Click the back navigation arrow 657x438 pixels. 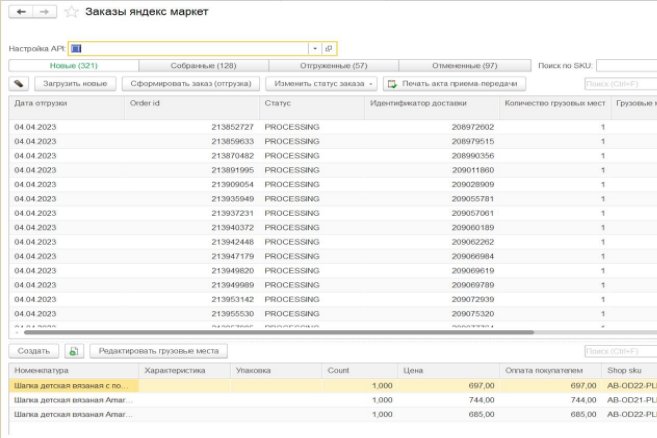(19, 12)
